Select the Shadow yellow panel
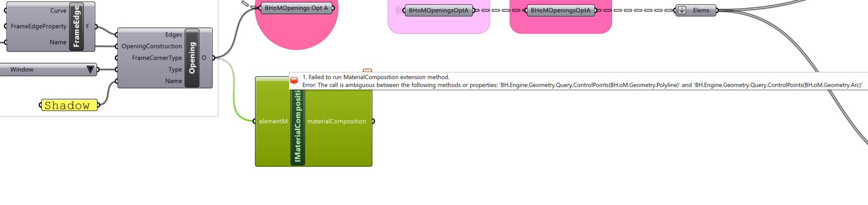 [x=70, y=105]
